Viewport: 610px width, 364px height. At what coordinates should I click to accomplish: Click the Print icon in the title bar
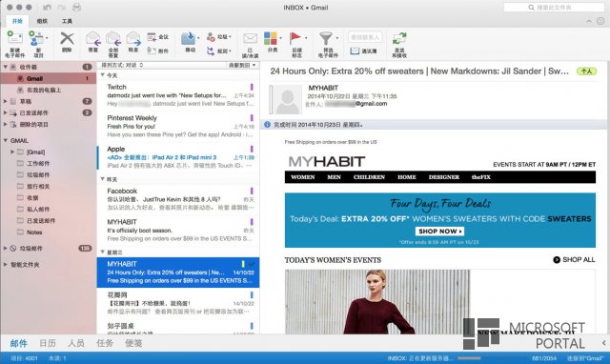[76, 7]
